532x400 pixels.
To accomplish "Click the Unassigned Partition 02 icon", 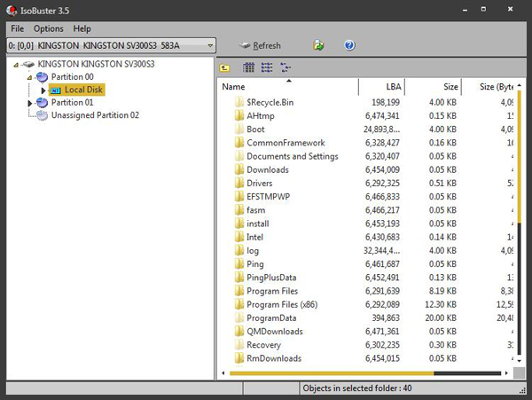I will [42, 115].
